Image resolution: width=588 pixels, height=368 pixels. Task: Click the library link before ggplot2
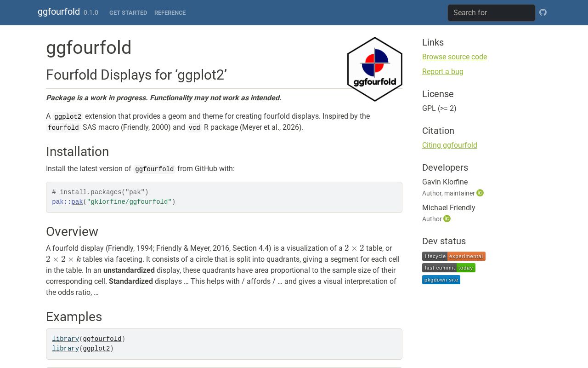(66, 349)
